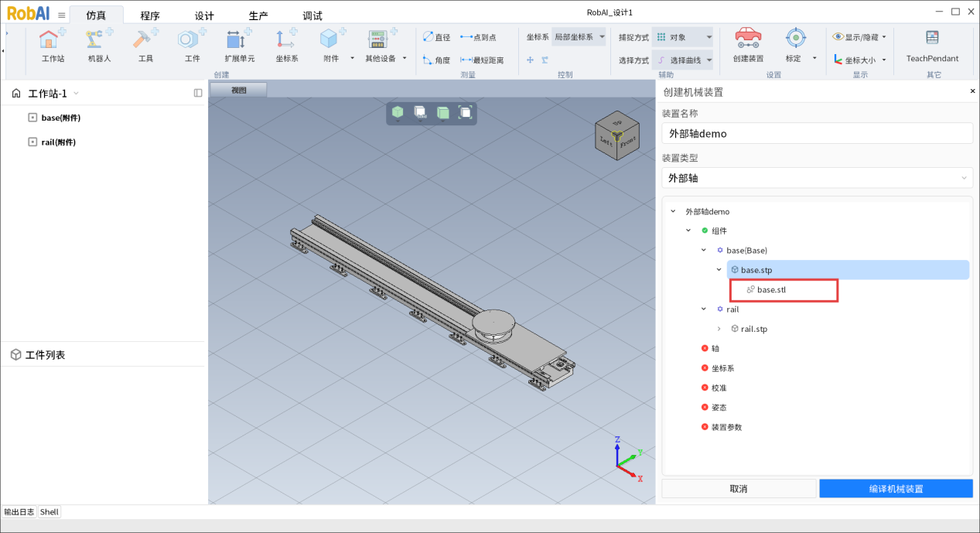
Task: Open the 捕捉方式 对象 dropdown
Action: coord(682,36)
